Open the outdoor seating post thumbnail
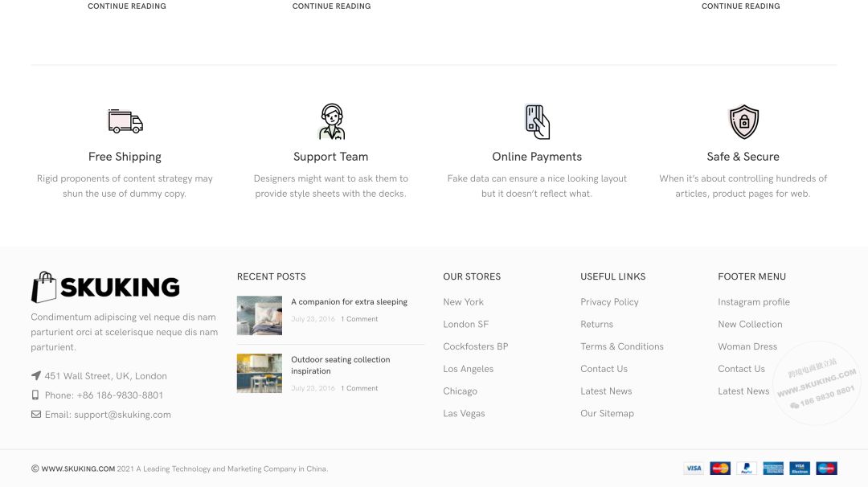Viewport: 868px width, 487px height. click(260, 374)
